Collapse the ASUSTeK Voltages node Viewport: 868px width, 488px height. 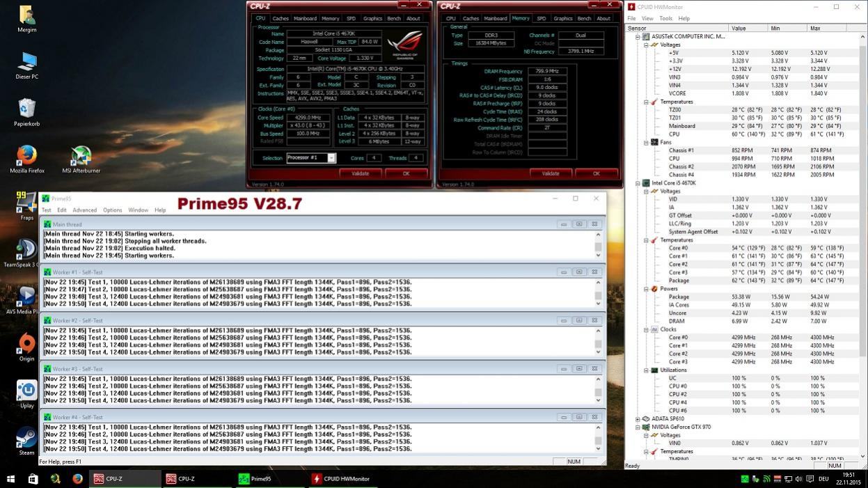tap(646, 45)
